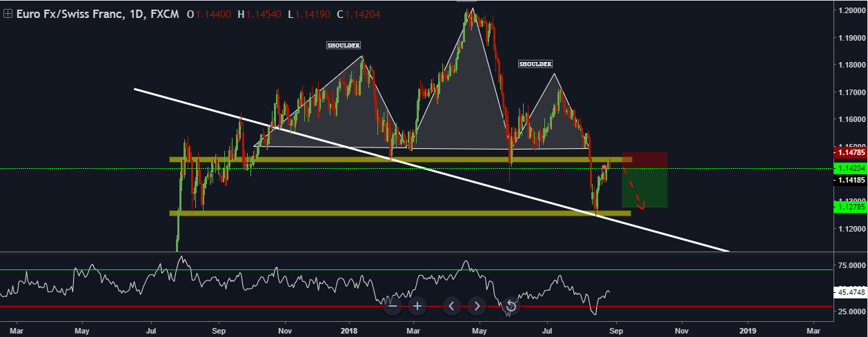Zoom out the chart with minus button
The height and width of the screenshot is (337, 868).
point(393,305)
